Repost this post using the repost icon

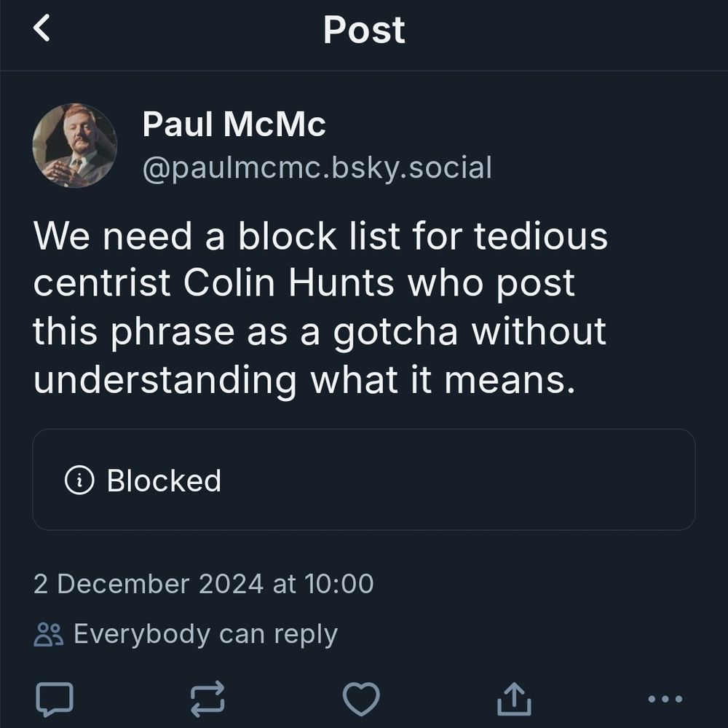coord(206,700)
